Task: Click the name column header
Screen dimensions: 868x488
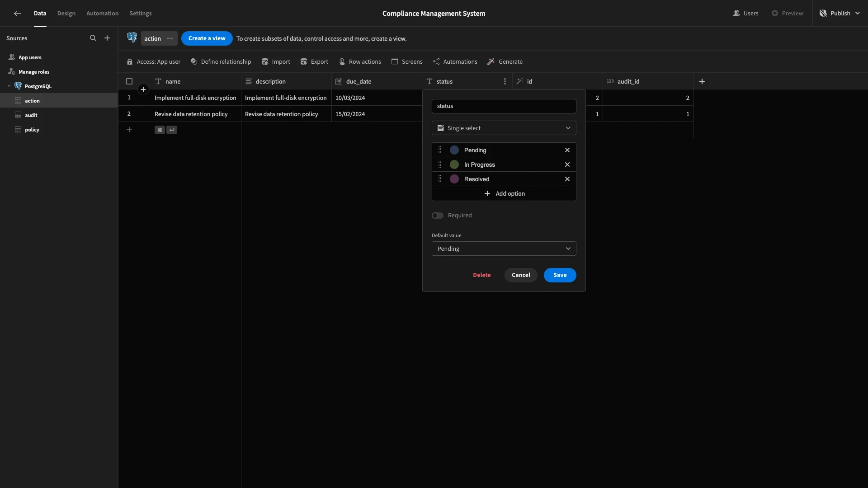Action: 196,82
